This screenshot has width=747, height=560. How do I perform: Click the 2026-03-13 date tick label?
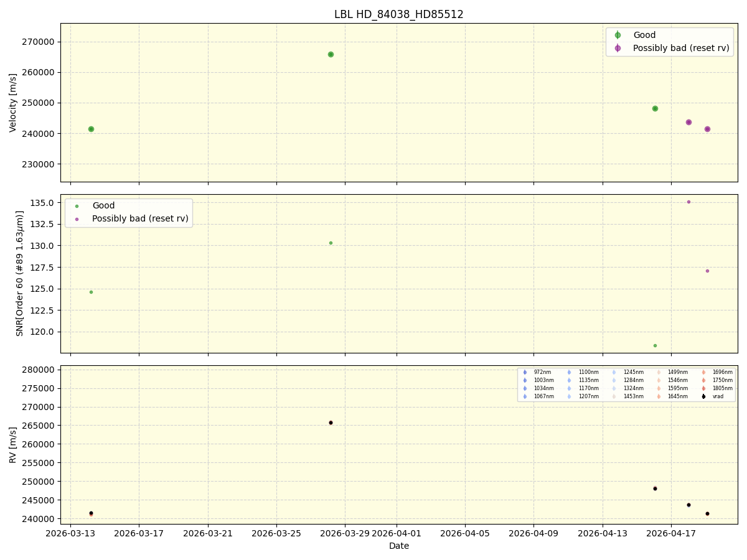click(x=70, y=533)
